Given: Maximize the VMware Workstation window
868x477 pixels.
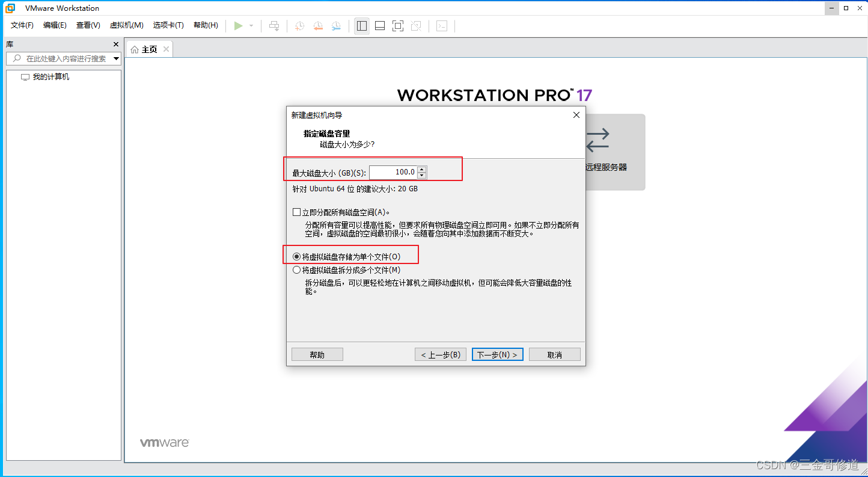Looking at the screenshot, I should [846, 8].
